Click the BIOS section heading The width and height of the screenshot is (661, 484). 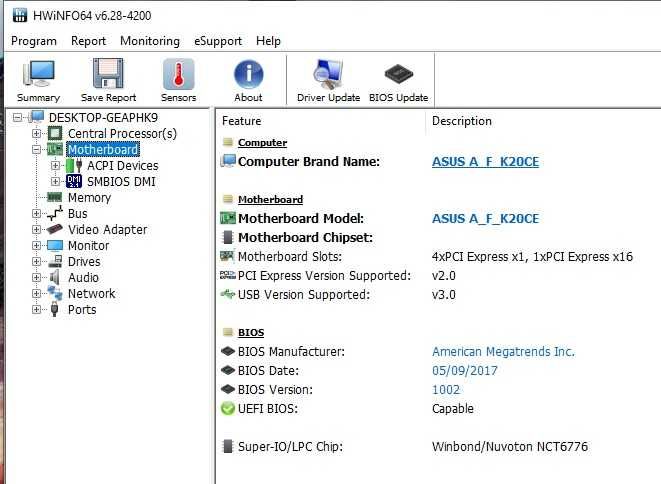[x=251, y=333]
